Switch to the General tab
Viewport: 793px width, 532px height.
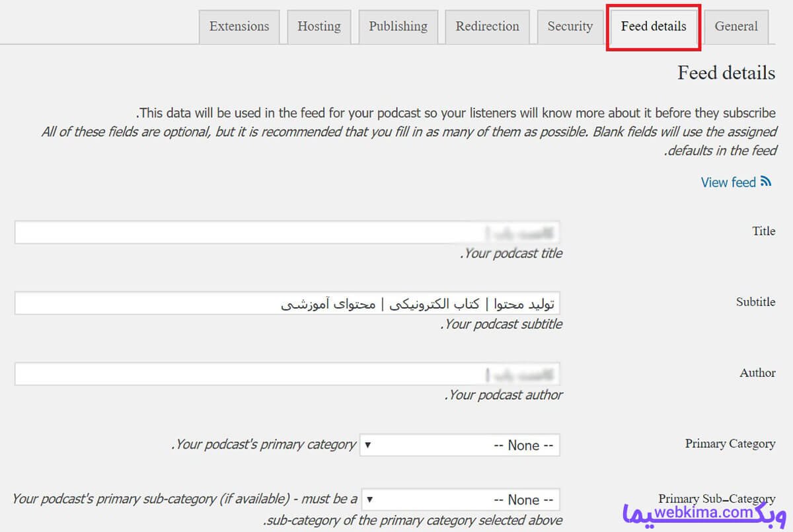pyautogui.click(x=736, y=27)
